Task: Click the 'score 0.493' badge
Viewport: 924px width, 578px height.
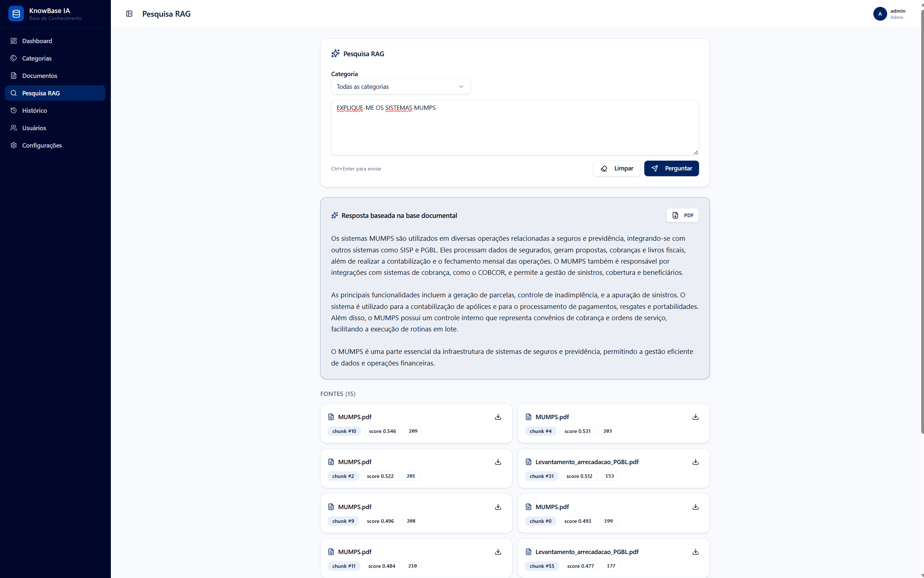Action: 578,521
